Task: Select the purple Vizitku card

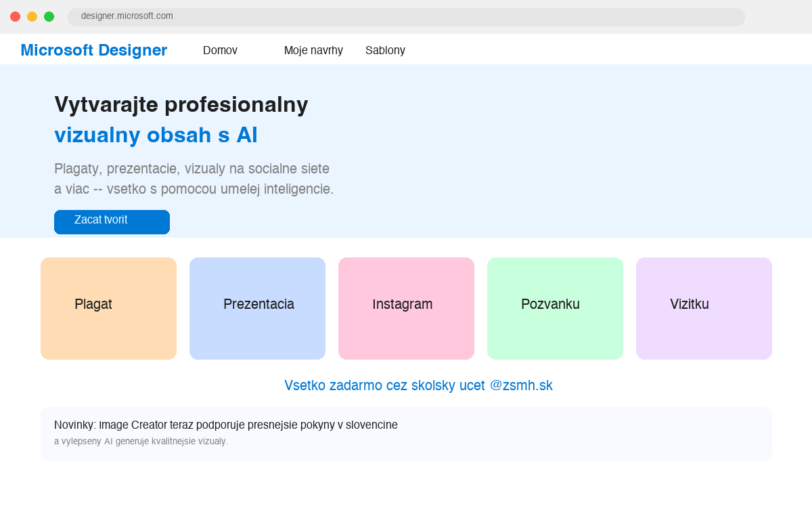Action: [704, 308]
